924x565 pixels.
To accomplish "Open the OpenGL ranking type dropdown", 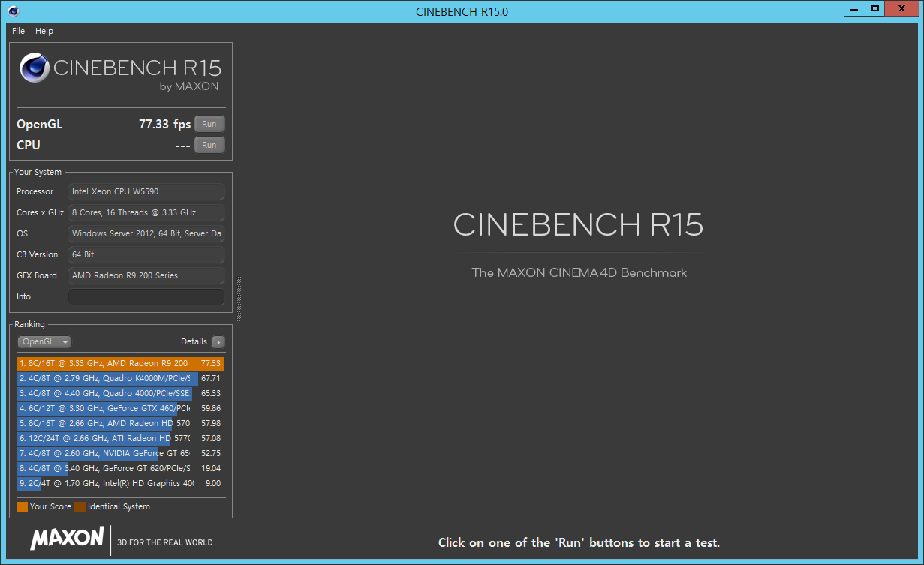I will pyautogui.click(x=44, y=341).
